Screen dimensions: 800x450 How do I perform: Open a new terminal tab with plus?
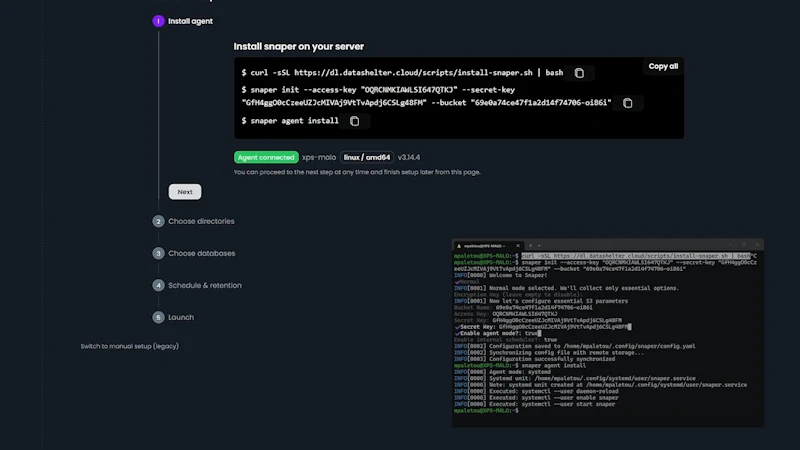coord(530,245)
